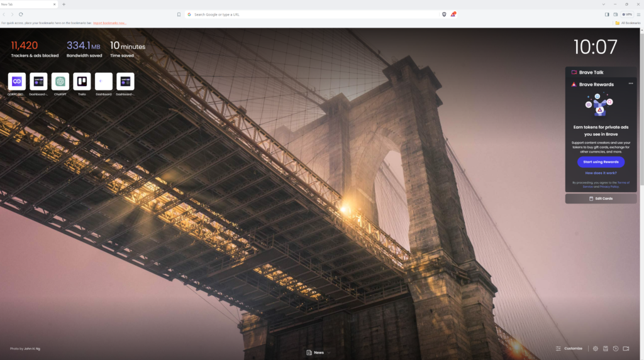The height and width of the screenshot is (360, 644).
Task: Click the bookmark icon beside the search field
Action: [x=179, y=14]
